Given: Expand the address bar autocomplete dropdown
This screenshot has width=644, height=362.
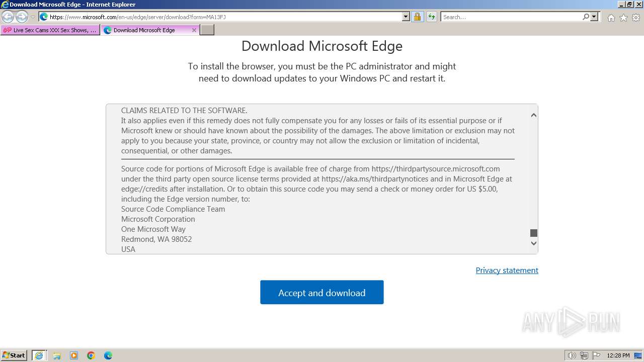Looking at the screenshot, I should click(406, 17).
